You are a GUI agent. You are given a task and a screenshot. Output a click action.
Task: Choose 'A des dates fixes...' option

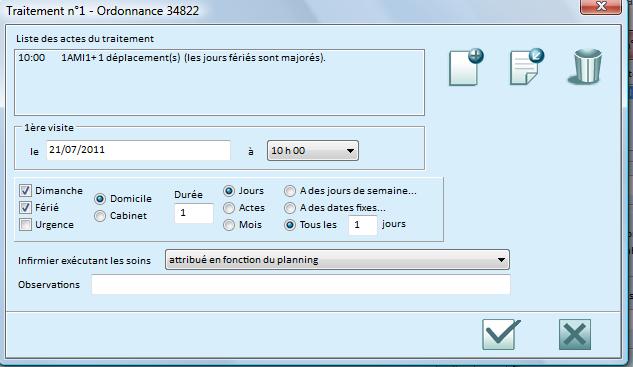[x=290, y=208]
